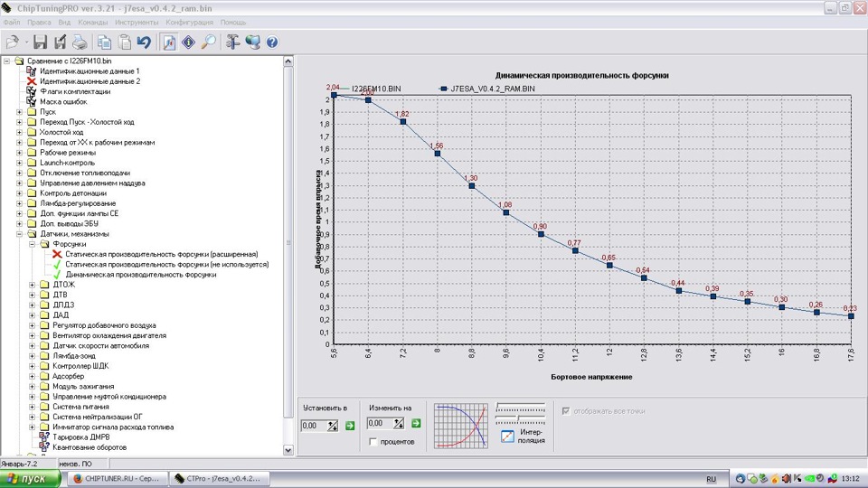Click the sign toggle button in Изменить на field
The width and height of the screenshot is (868, 488).
pyautogui.click(x=399, y=423)
